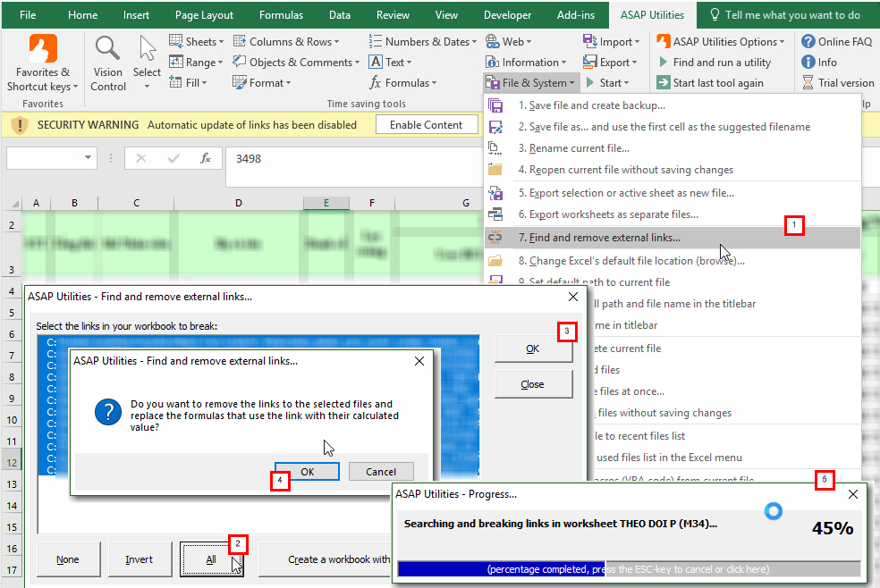
Task: Open Vision Control magnifier tool
Action: 107,63
